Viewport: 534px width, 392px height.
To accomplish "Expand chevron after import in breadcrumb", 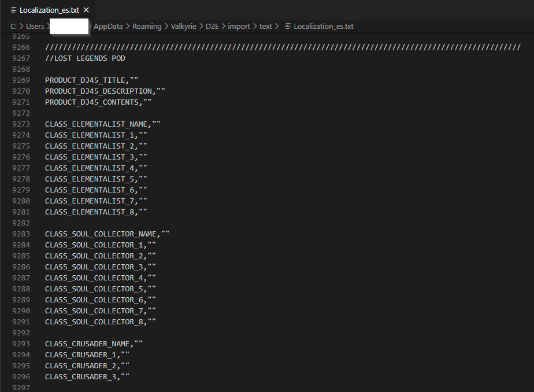I will click(x=255, y=26).
